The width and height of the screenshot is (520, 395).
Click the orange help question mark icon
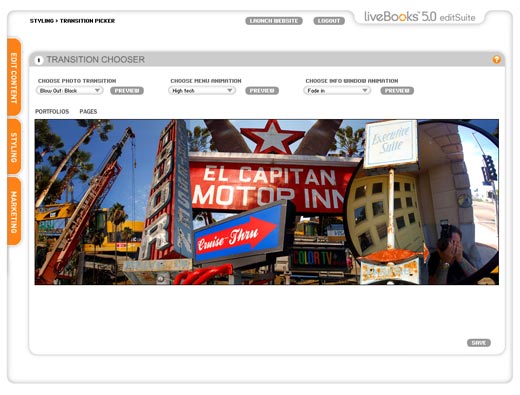point(496,60)
